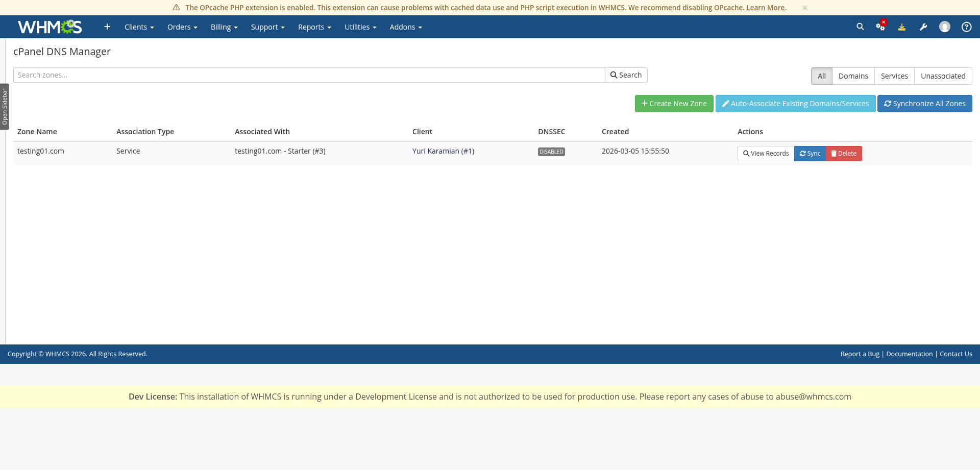Click the Search zones input field
The width and height of the screenshot is (980, 470).
coord(309,75)
